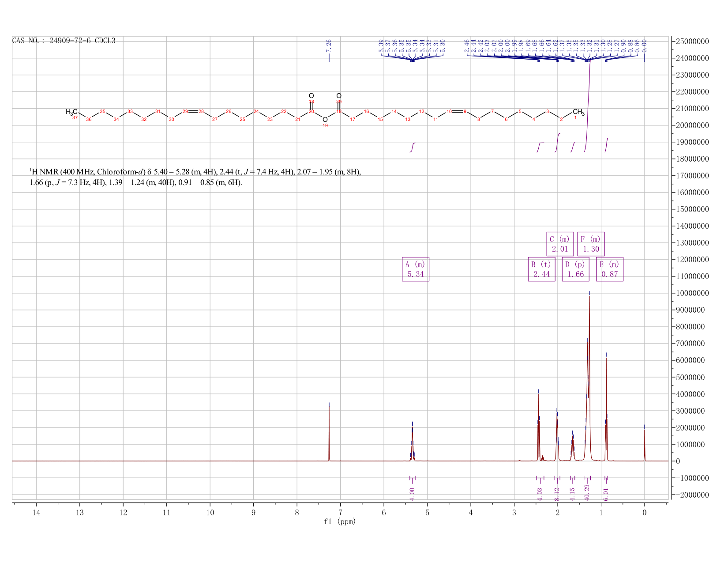Click the integral curve above 5.34 ppm
This screenshot has height=563, width=728.
(x=413, y=147)
